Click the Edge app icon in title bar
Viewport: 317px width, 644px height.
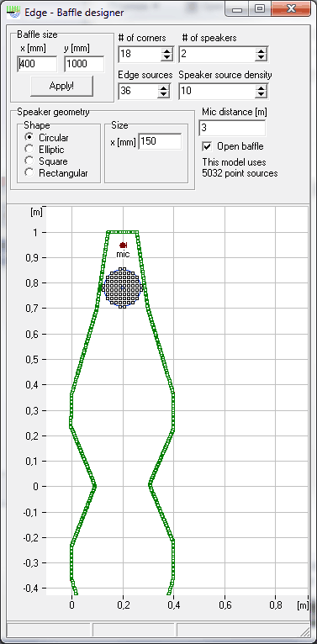13,12
